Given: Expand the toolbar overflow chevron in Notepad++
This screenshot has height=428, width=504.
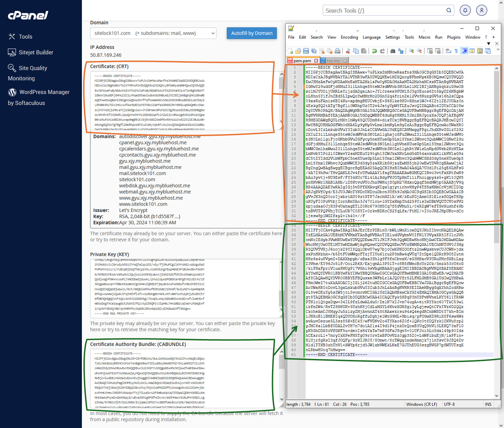Looking at the screenshot, I should tap(498, 50).
